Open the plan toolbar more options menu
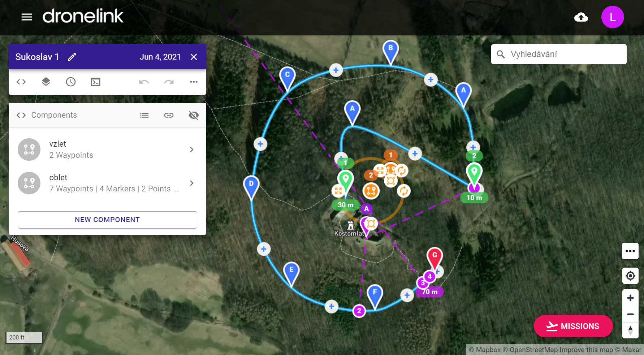644x355 pixels. click(x=194, y=82)
